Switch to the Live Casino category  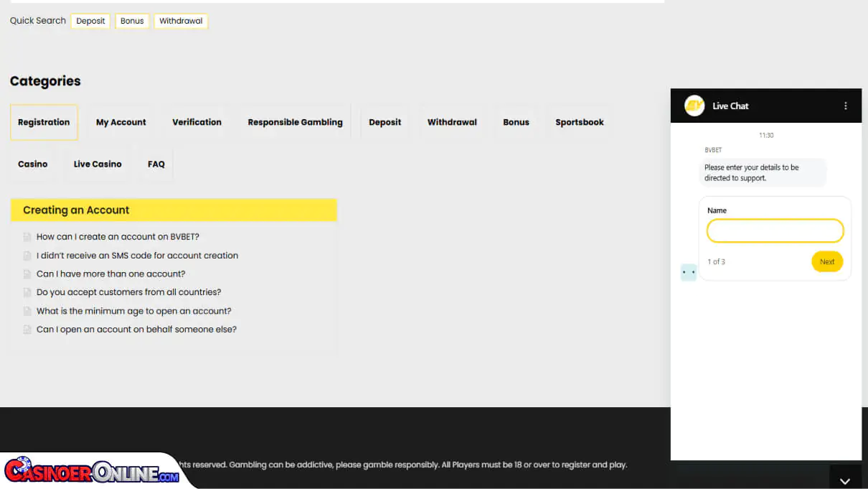pos(98,164)
